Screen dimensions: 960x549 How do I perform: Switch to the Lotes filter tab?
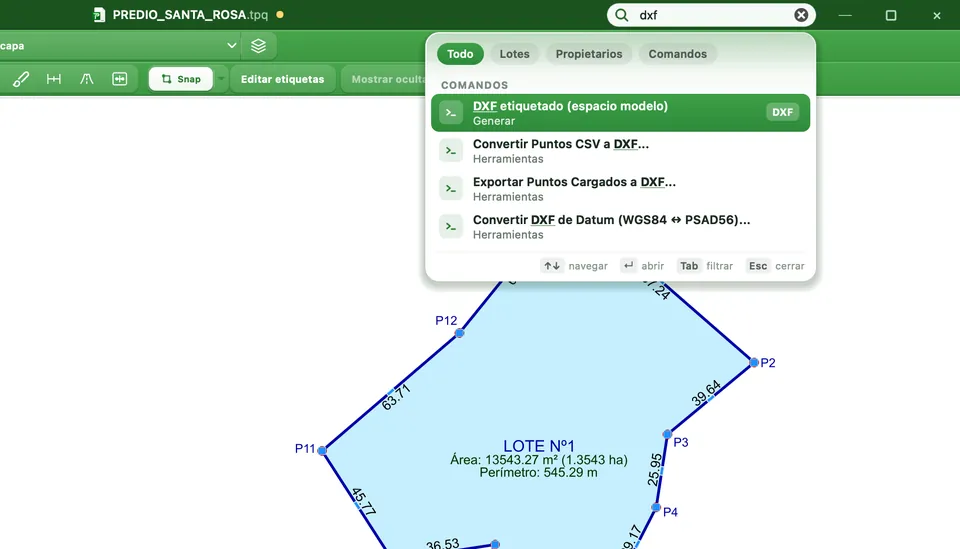click(514, 54)
